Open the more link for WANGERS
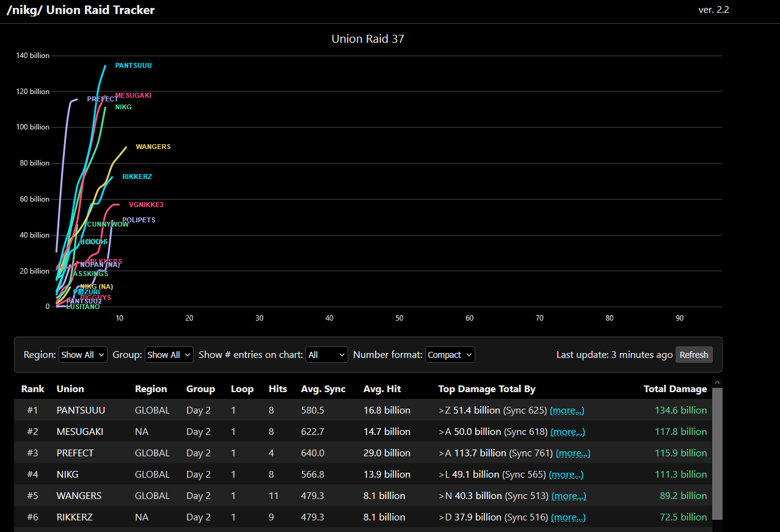This screenshot has width=780, height=532. tap(569, 496)
